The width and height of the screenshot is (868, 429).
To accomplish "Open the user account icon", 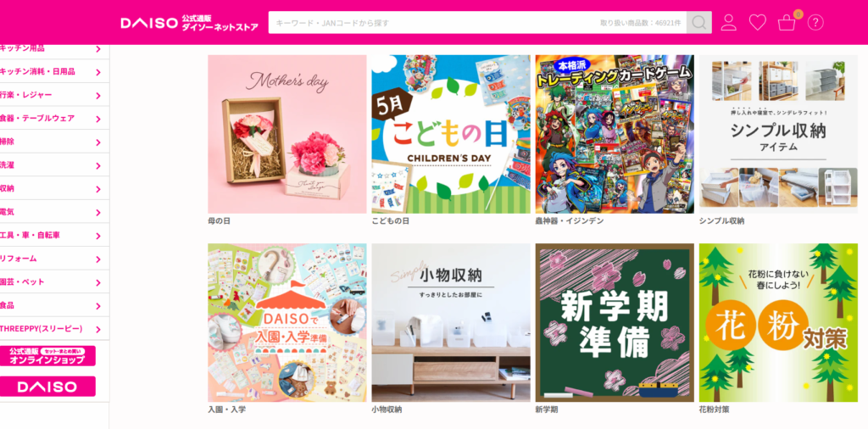I will [728, 23].
